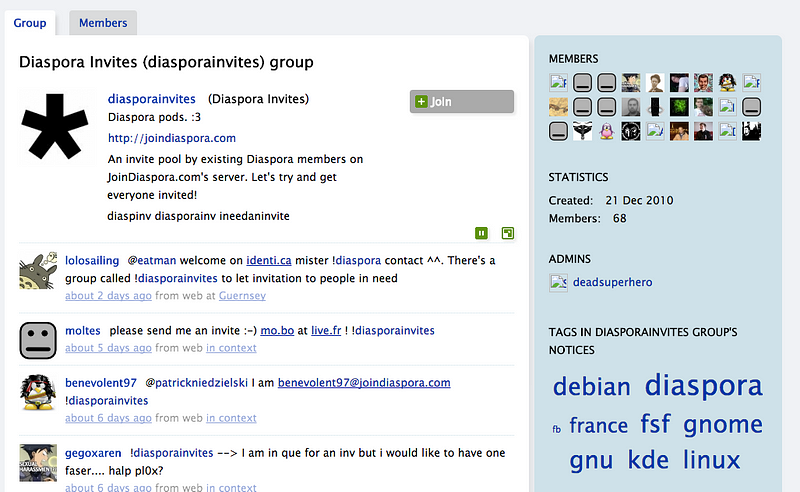800x492 pixels.
Task: Select the small fb tag
Action: pyautogui.click(x=557, y=429)
